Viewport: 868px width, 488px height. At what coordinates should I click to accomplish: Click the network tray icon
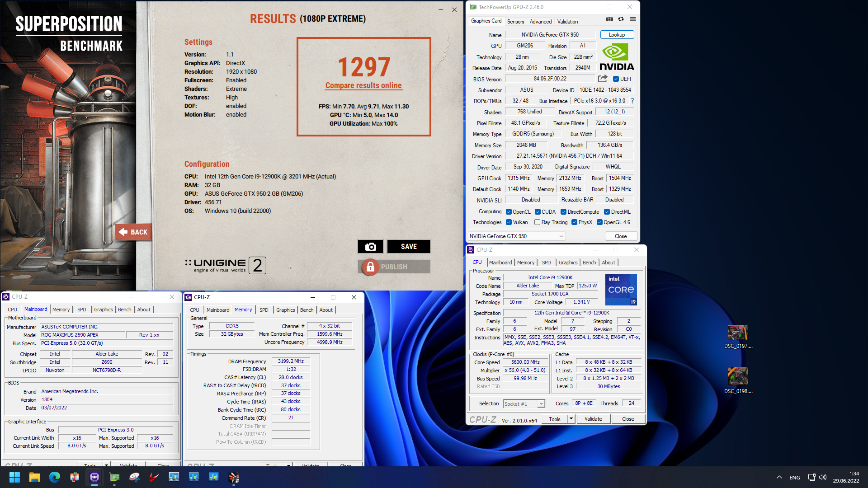click(x=811, y=477)
